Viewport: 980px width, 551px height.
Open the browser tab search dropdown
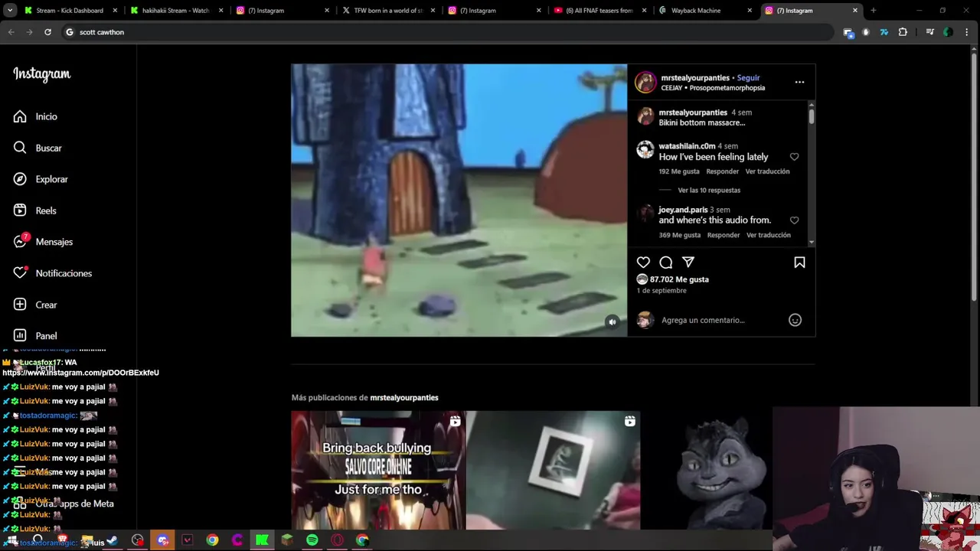click(x=10, y=11)
